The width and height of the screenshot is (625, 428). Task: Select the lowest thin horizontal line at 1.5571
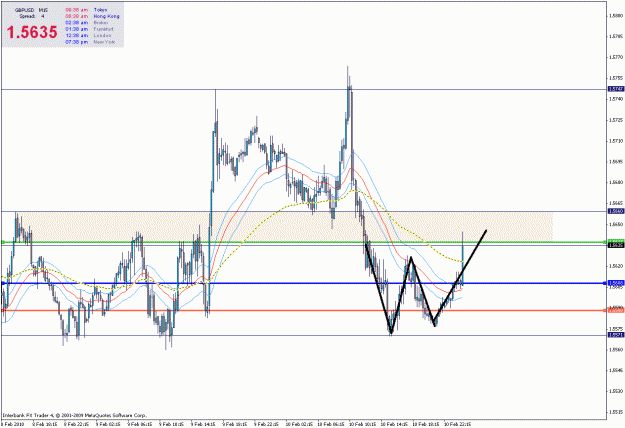[303, 336]
